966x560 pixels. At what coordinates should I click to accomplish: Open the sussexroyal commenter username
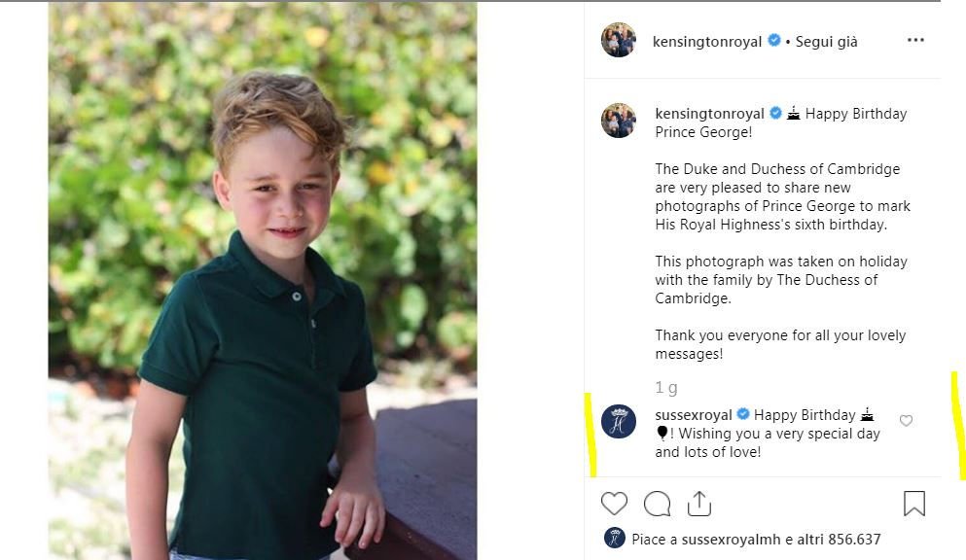click(x=694, y=415)
